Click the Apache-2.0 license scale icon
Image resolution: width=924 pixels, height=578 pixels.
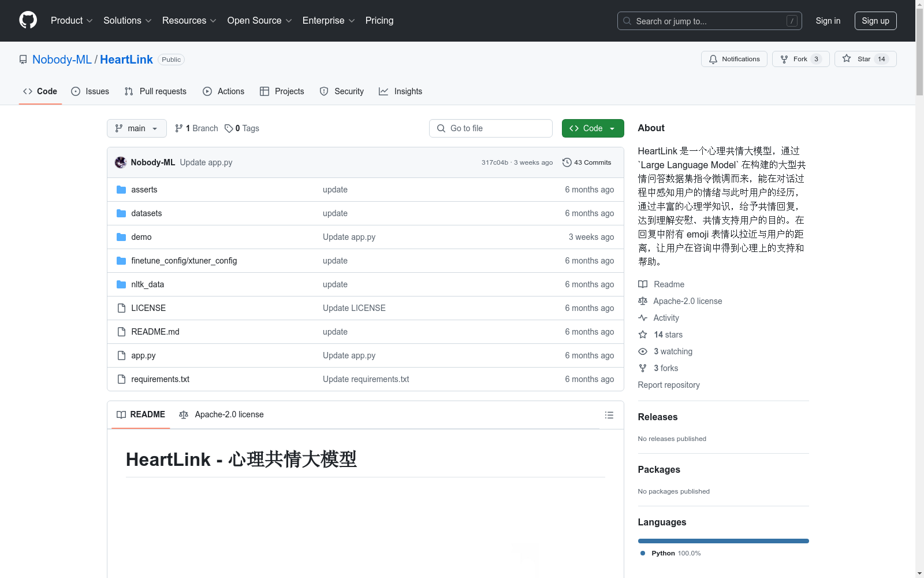[642, 301]
